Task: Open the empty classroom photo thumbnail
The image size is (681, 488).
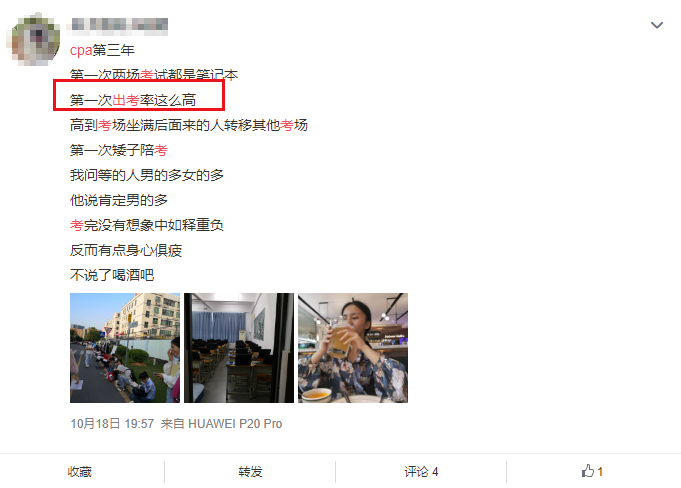Action: pos(239,348)
